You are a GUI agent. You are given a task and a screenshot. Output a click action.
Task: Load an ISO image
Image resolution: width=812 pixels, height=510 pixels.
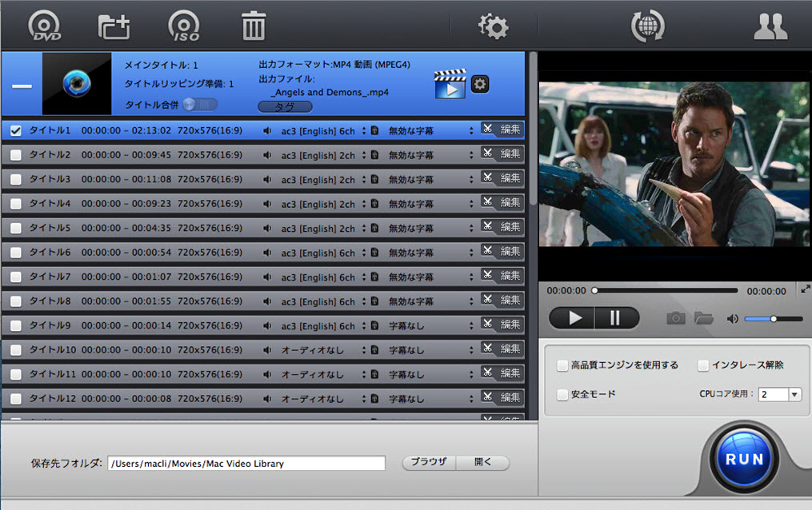[184, 26]
